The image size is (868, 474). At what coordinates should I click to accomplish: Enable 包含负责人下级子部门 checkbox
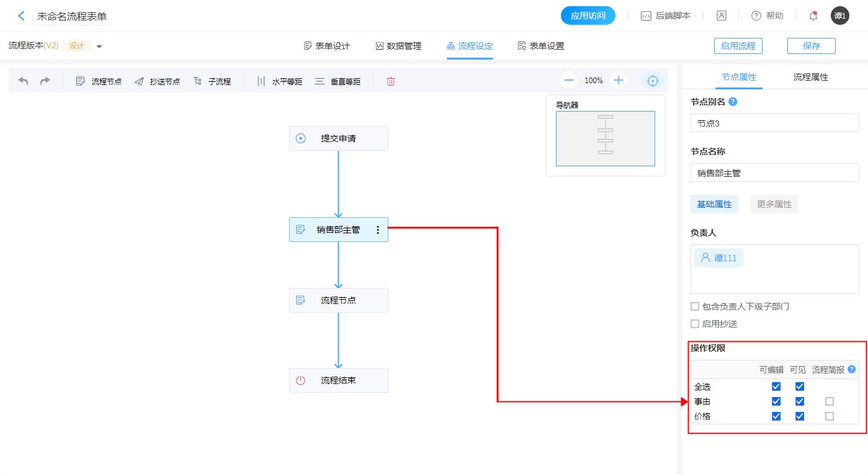[695, 306]
